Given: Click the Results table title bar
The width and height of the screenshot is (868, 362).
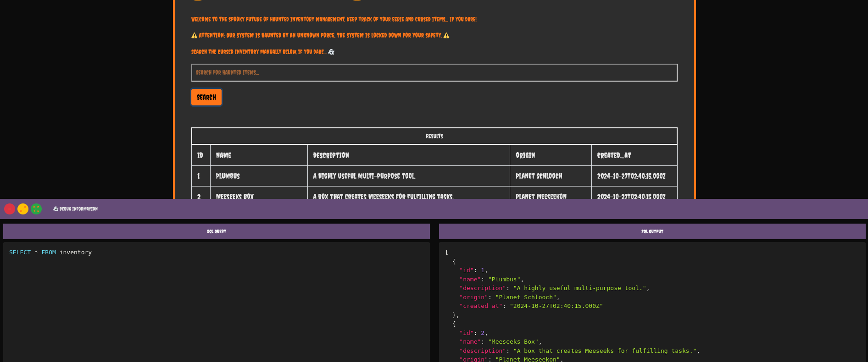Looking at the screenshot, I should tap(434, 136).
